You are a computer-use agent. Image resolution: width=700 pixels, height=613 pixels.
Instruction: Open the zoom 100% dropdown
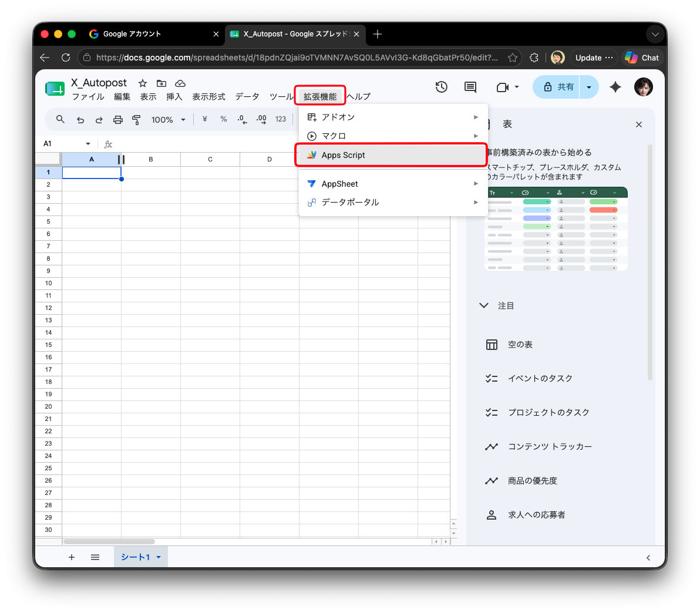(168, 120)
